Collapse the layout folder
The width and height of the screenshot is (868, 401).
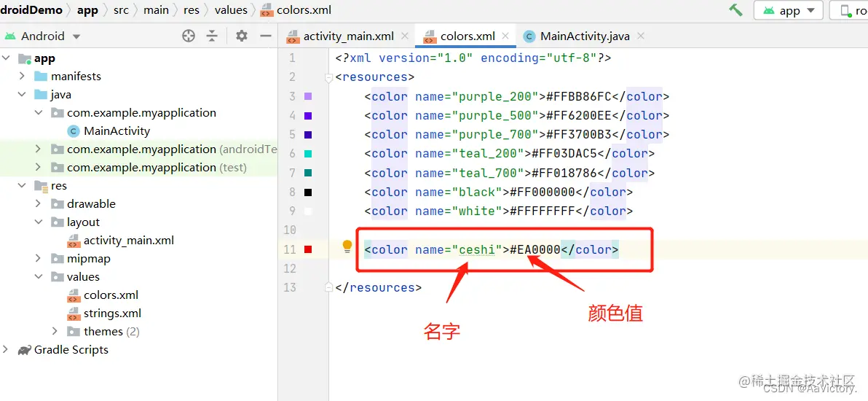click(x=38, y=222)
